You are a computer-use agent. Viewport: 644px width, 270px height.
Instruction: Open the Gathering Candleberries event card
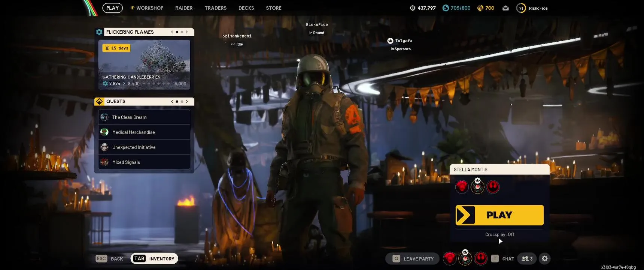[144, 64]
